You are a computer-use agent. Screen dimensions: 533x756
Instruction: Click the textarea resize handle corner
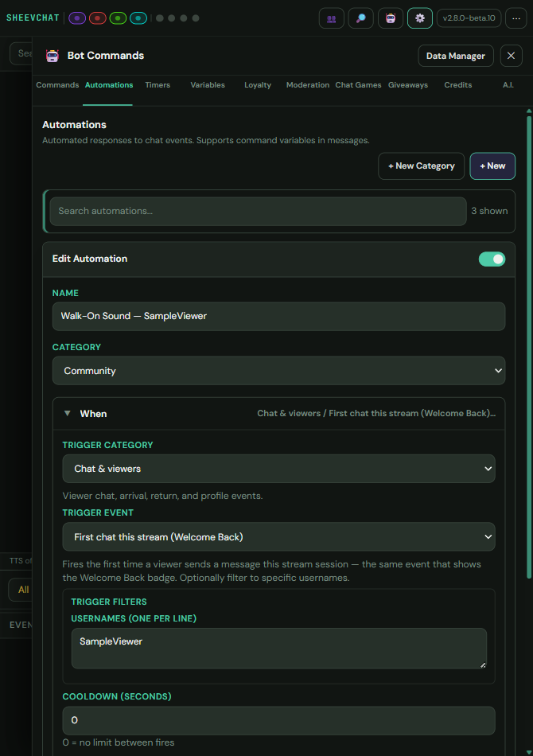(x=482, y=664)
